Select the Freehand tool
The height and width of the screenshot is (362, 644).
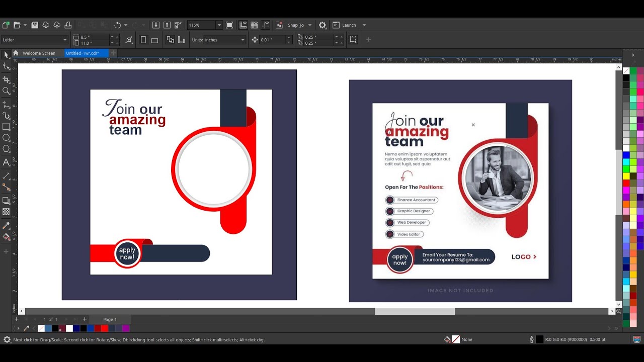pos(6,104)
